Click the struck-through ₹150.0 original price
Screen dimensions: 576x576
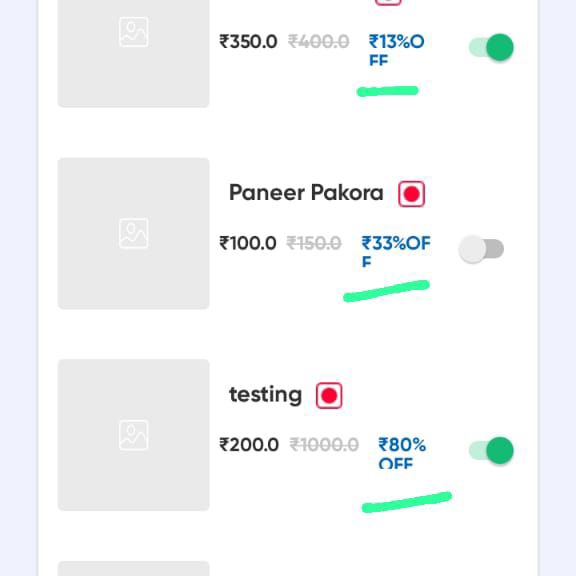[x=314, y=243]
